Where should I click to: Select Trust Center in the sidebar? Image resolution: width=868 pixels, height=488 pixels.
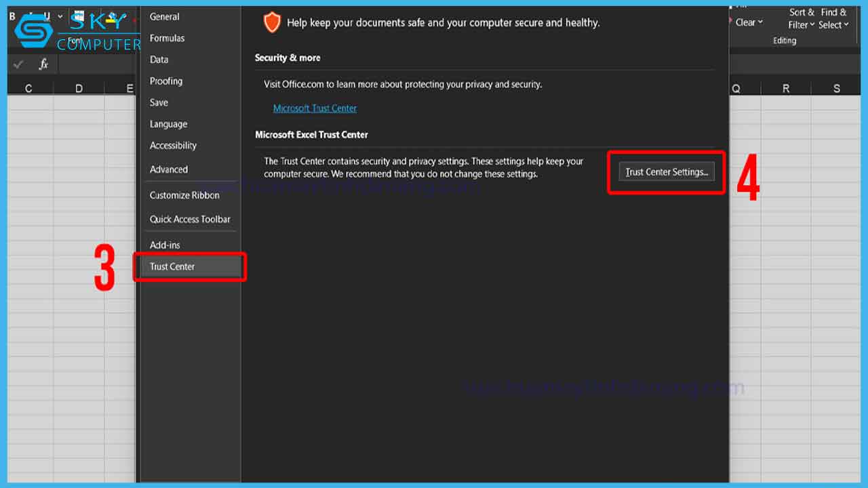(x=189, y=266)
